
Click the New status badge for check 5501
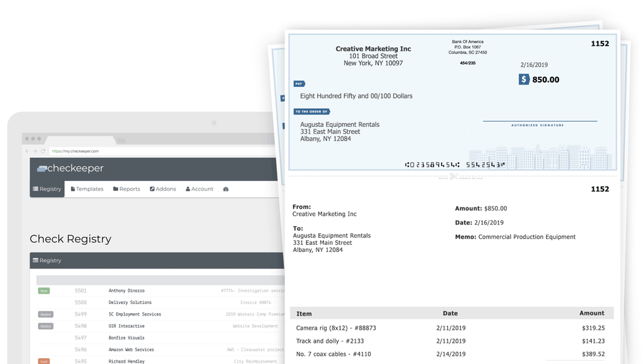[x=44, y=291]
